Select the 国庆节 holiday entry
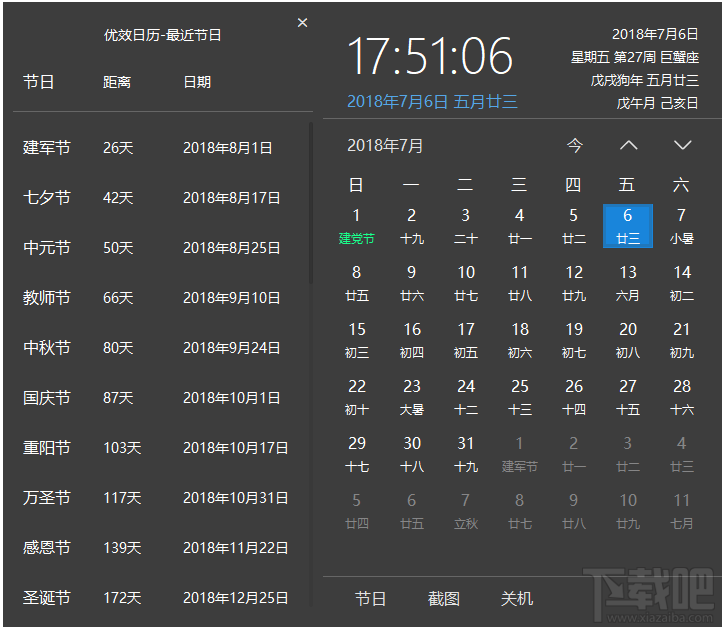The width and height of the screenshot is (722, 628). 155,398
